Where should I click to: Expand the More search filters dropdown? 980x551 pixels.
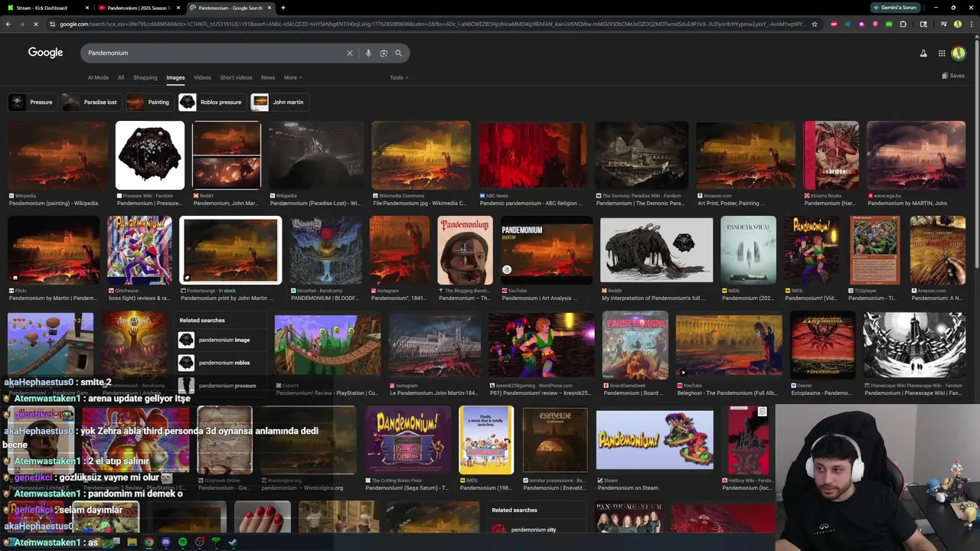pyautogui.click(x=292, y=77)
